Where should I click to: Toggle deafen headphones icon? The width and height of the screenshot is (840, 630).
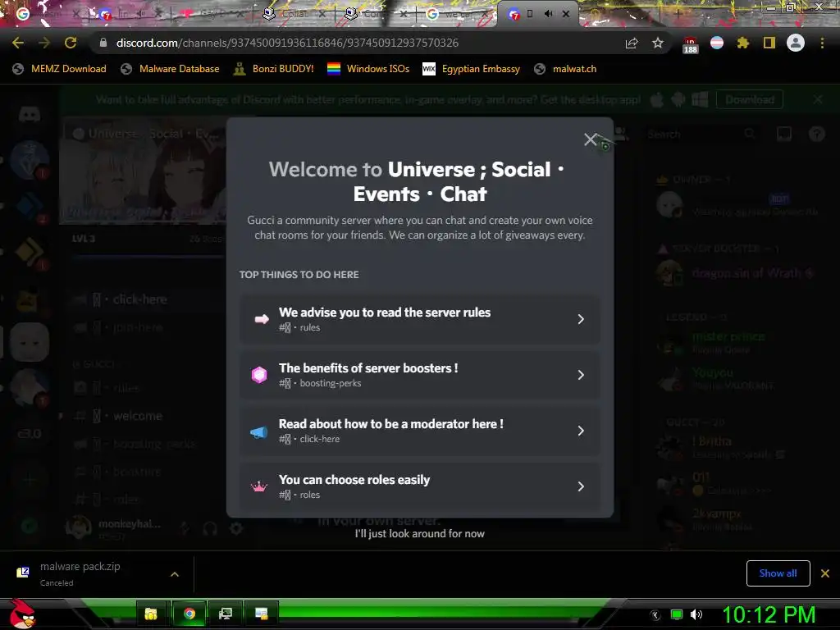tap(210, 528)
